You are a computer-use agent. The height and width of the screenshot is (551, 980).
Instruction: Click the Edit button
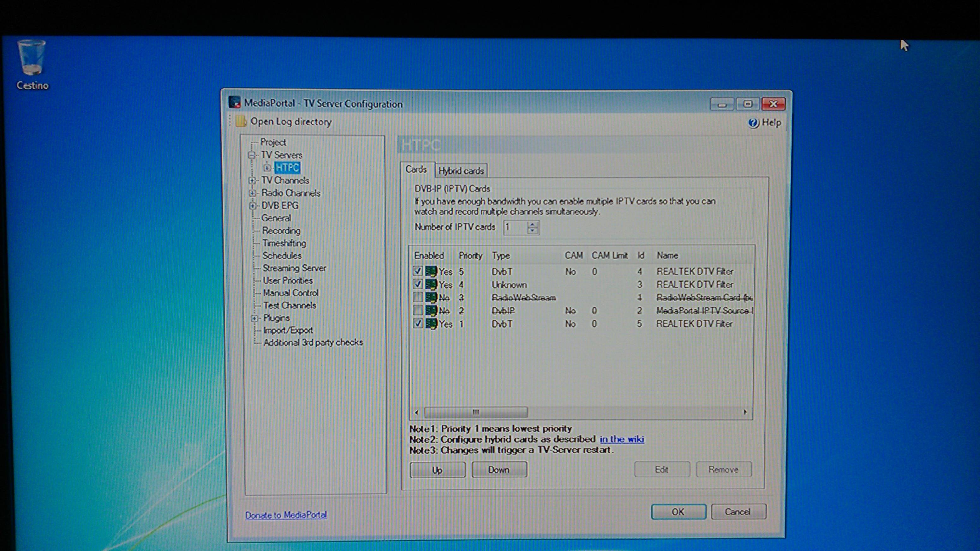click(x=662, y=470)
